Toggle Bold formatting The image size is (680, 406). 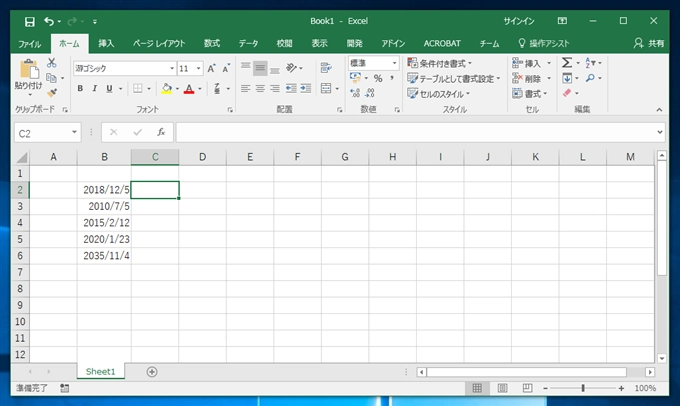80,88
